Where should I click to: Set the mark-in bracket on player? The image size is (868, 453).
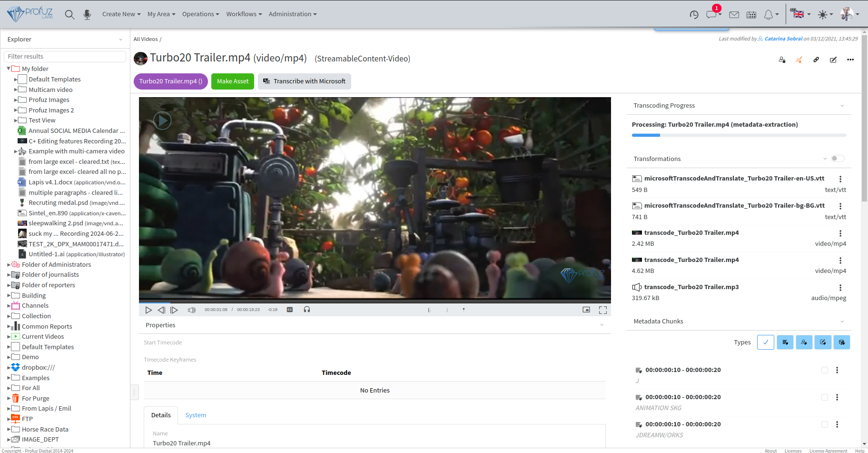pyautogui.click(x=429, y=310)
